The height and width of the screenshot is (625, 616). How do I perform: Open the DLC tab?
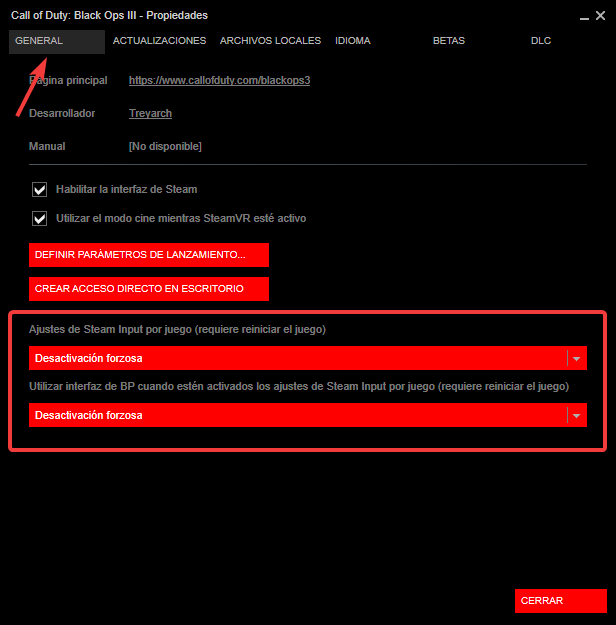point(541,41)
